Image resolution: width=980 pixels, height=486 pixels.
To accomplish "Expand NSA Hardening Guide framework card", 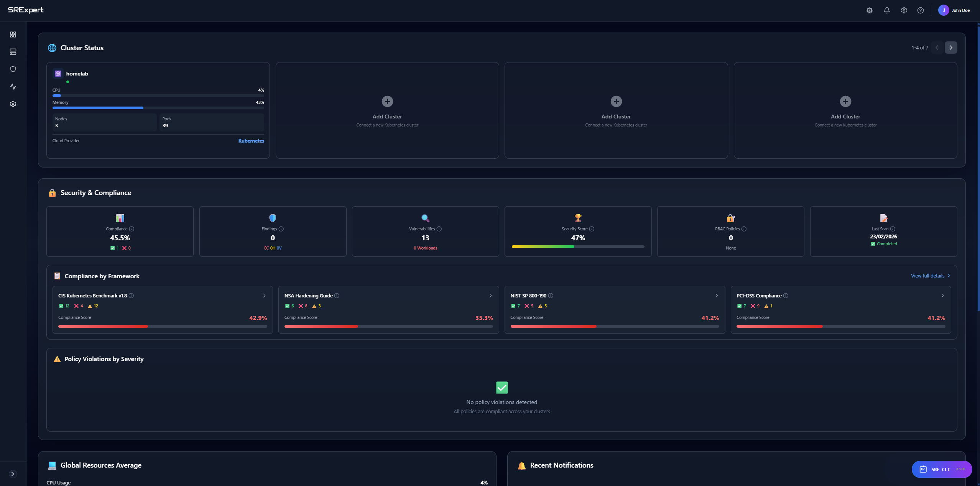I will click(x=490, y=296).
